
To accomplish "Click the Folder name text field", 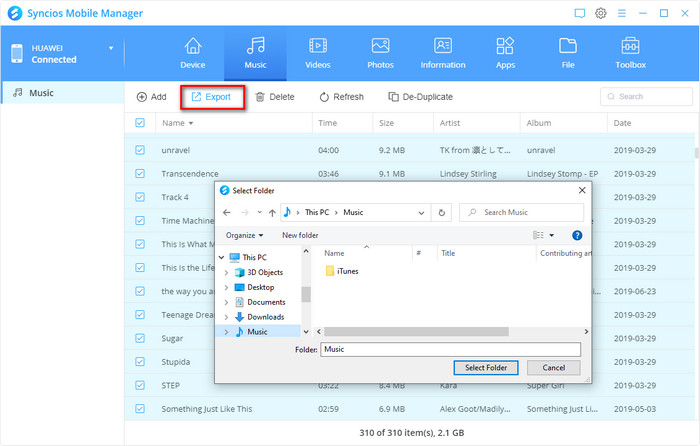I will pyautogui.click(x=450, y=350).
